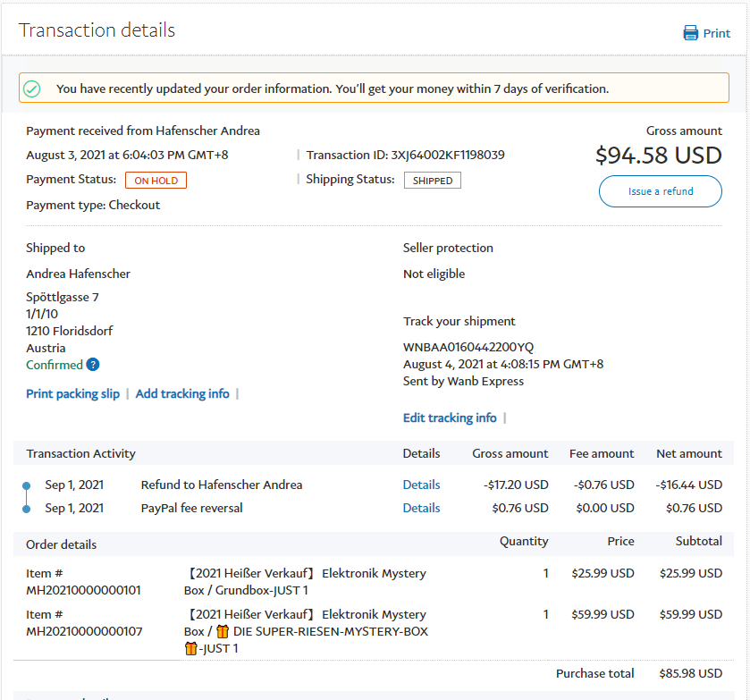The width and height of the screenshot is (750, 700).
Task: Click the $94.58 USD gross amount
Action: [658, 156]
